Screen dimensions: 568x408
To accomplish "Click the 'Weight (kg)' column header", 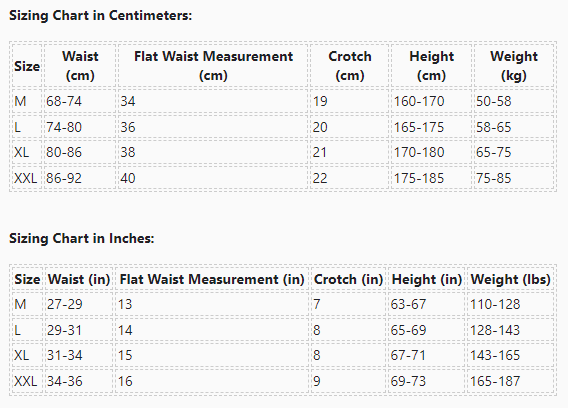I will click(x=514, y=66).
